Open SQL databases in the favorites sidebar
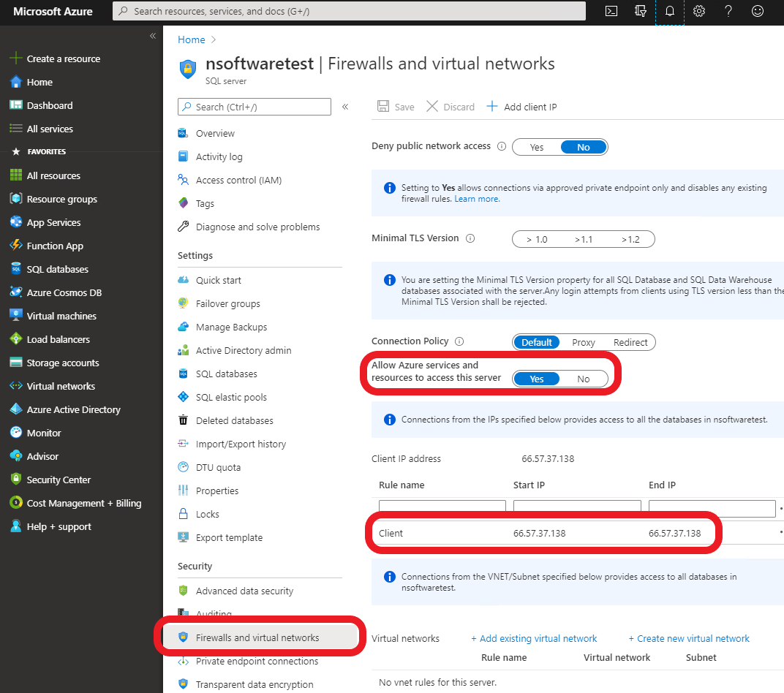 [x=57, y=269]
